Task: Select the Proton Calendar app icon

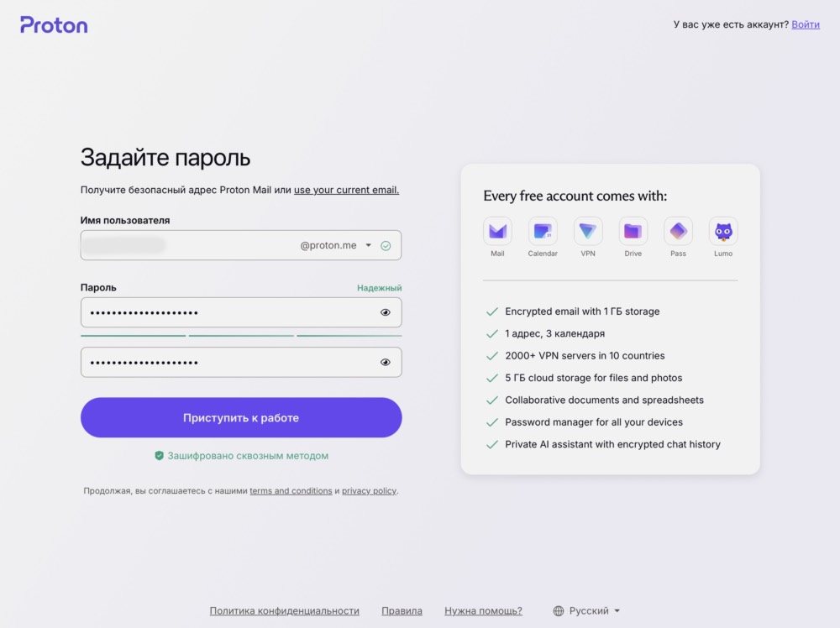Action: [542, 231]
